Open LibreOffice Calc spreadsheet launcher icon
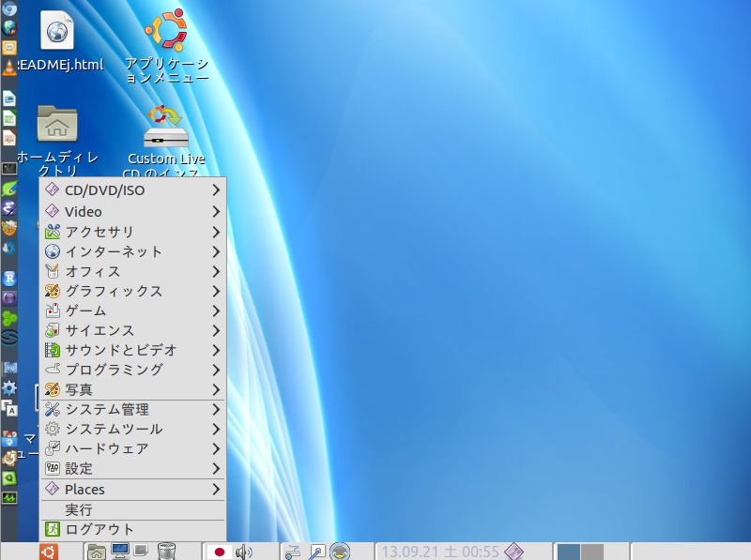 point(9,118)
